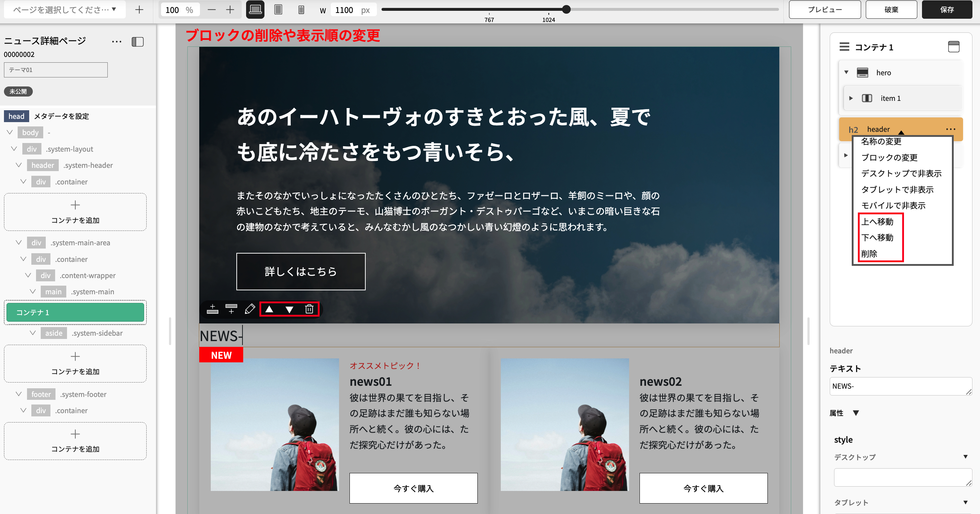The height and width of the screenshot is (514, 980).
Task: Toggle モバイルで非表示 in the menu
Action: (x=893, y=205)
